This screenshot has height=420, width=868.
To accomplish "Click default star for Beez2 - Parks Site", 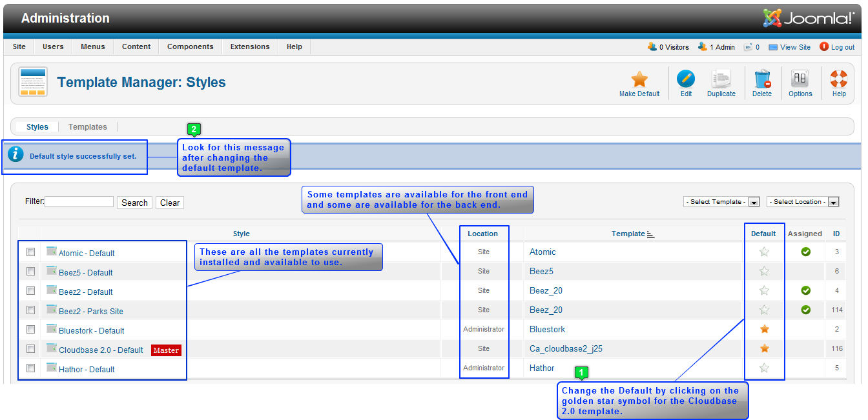I will click(x=765, y=310).
